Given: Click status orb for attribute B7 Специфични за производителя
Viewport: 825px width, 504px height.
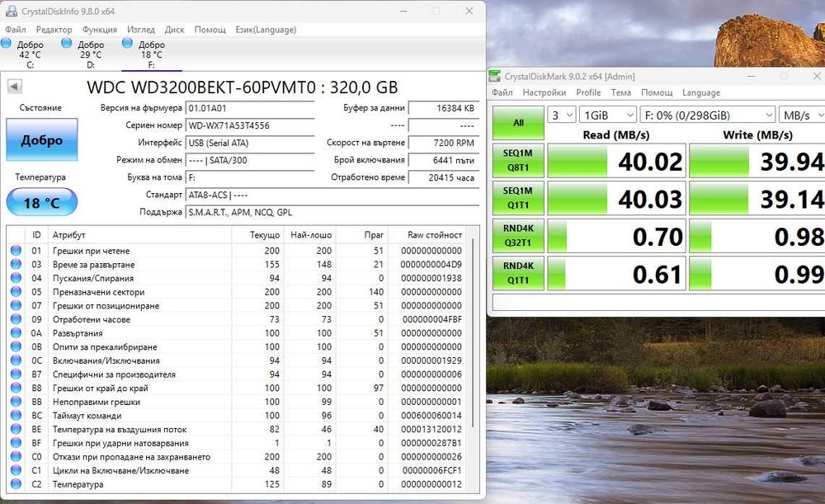Looking at the screenshot, I should 16,374.
